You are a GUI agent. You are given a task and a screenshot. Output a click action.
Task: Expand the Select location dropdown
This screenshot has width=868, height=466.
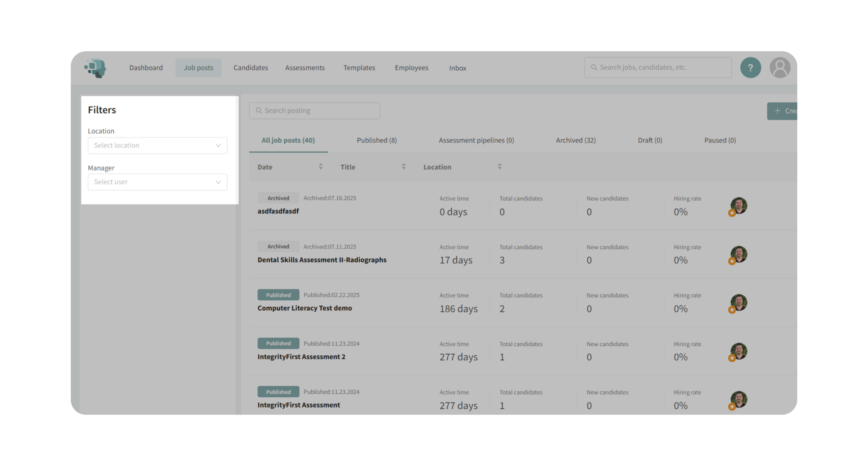click(x=157, y=146)
